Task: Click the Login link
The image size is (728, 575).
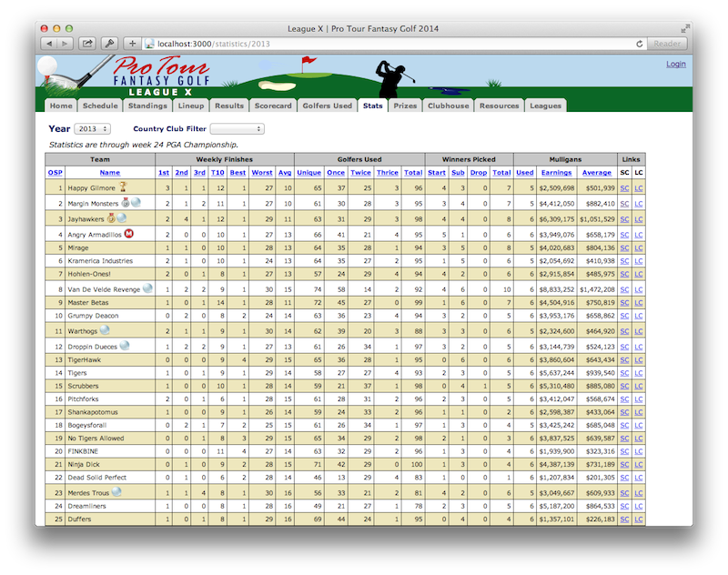Action: (675, 64)
